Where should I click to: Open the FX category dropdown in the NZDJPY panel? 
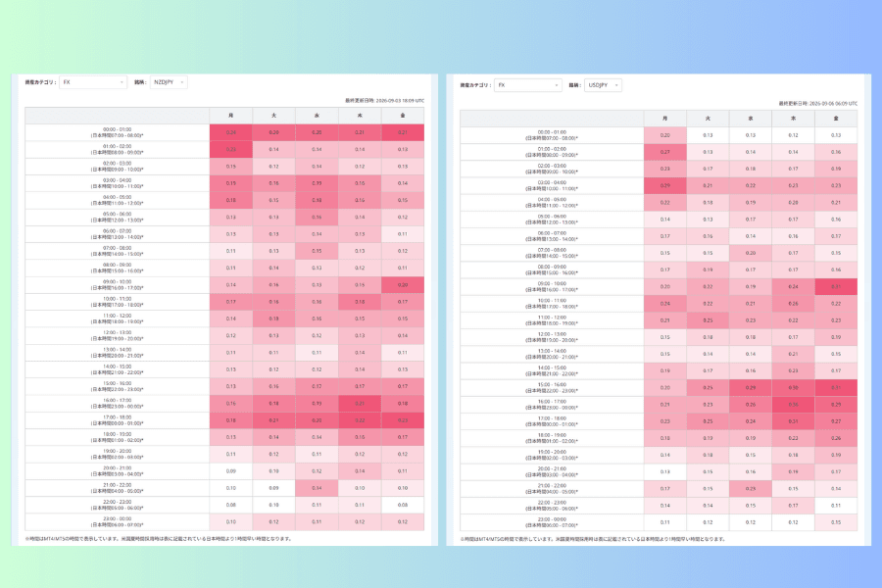pos(93,82)
